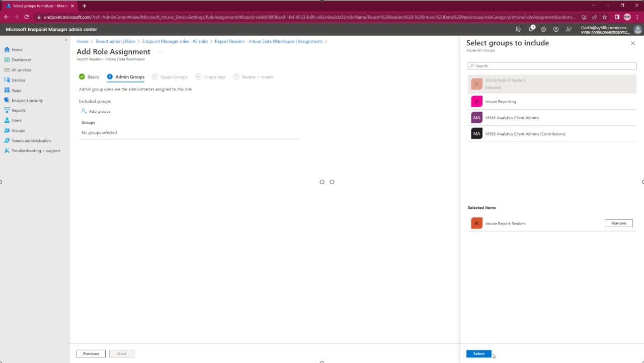
Task: Open the ellipsis menu next to Add Role Assignment
Action: point(159,52)
